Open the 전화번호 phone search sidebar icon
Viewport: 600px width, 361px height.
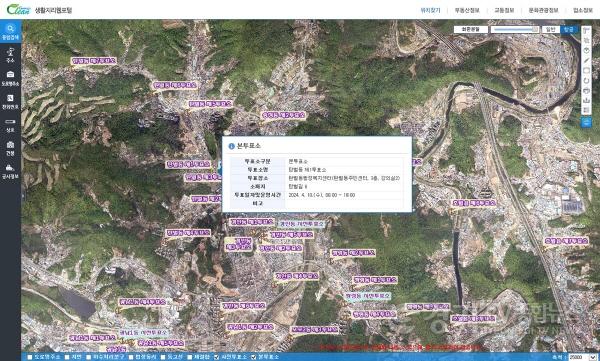(10, 102)
